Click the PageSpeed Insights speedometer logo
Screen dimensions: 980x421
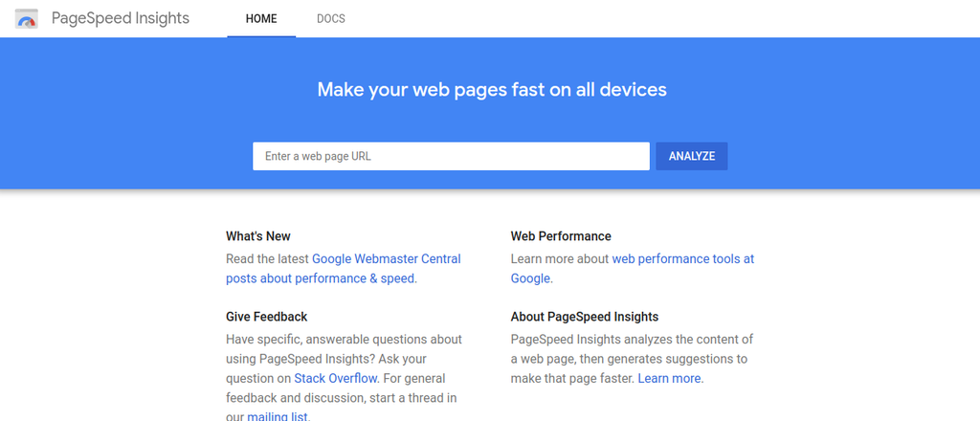(x=27, y=19)
